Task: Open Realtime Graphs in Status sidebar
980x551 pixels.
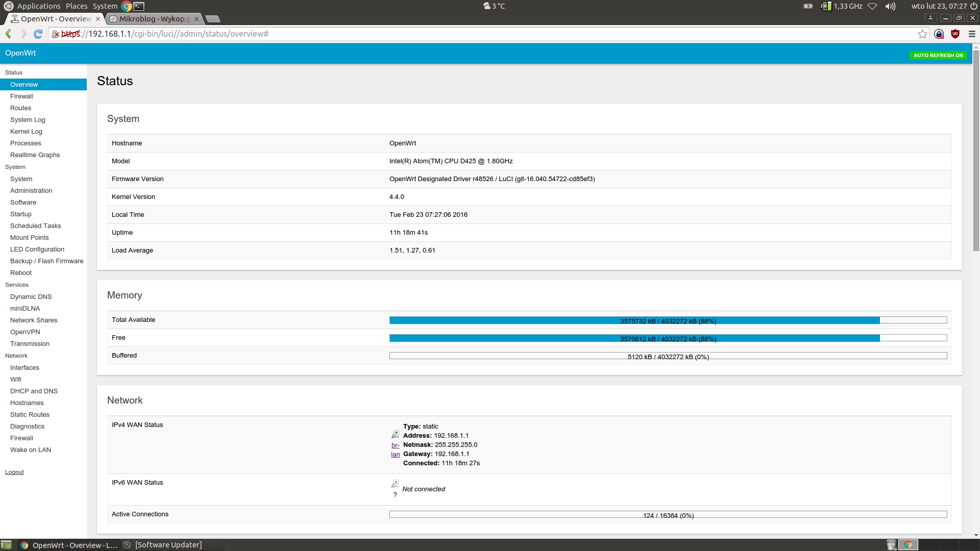Action: (x=35, y=155)
